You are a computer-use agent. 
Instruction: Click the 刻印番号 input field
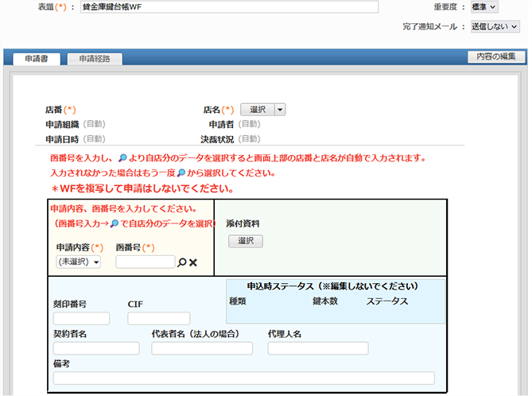81,319
